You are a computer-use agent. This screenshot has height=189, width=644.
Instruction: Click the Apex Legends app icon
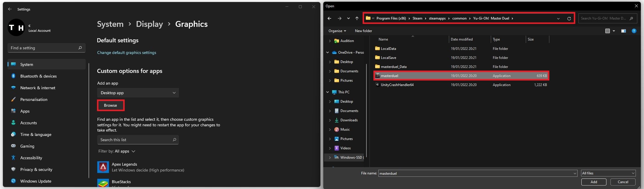(x=103, y=167)
